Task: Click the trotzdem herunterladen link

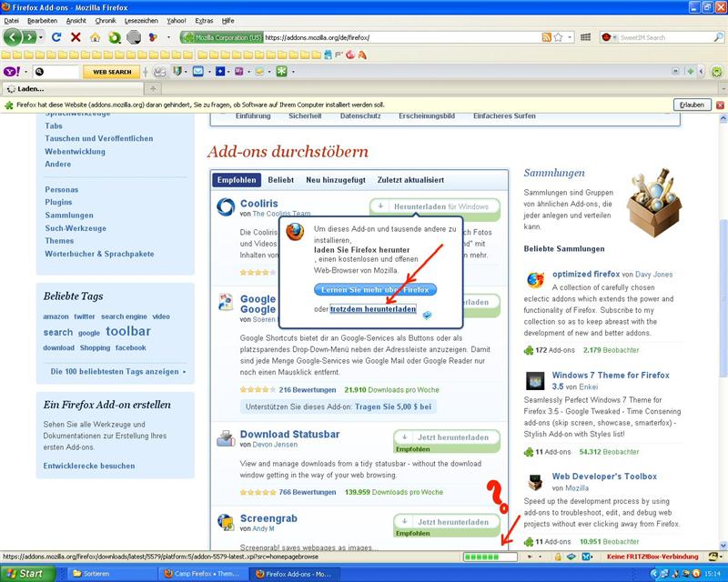Action: 373,309
